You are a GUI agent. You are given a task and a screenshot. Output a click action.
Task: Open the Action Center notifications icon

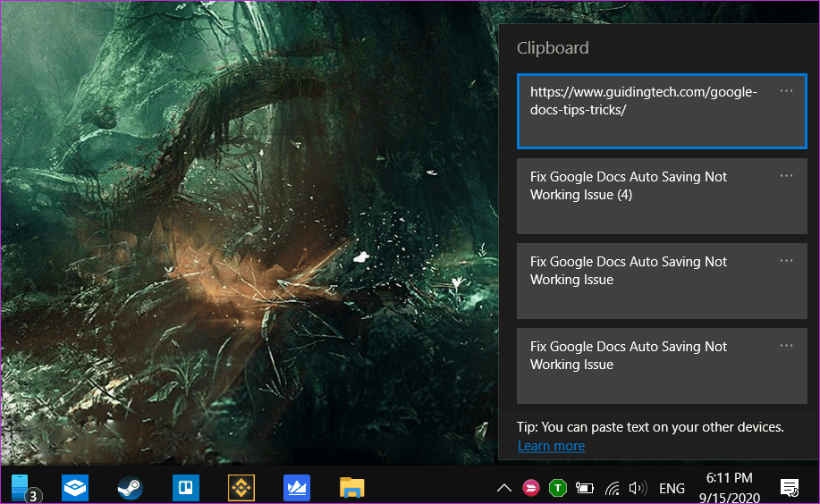pyautogui.click(x=789, y=488)
